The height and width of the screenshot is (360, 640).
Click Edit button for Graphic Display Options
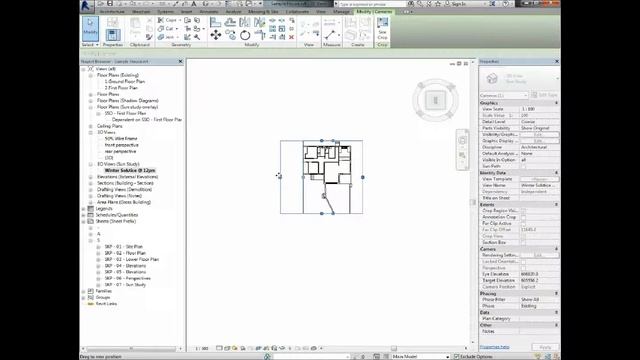point(539,141)
